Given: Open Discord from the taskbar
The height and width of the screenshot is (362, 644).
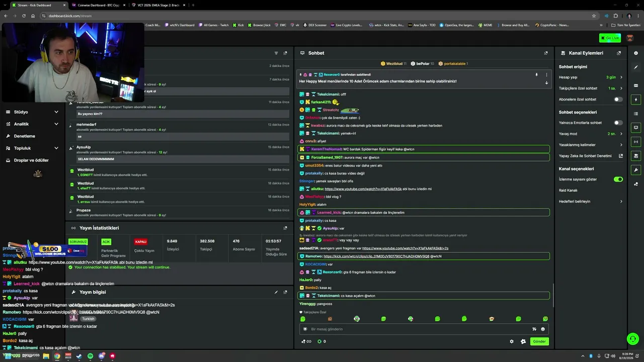Looking at the screenshot, I should (x=102, y=356).
